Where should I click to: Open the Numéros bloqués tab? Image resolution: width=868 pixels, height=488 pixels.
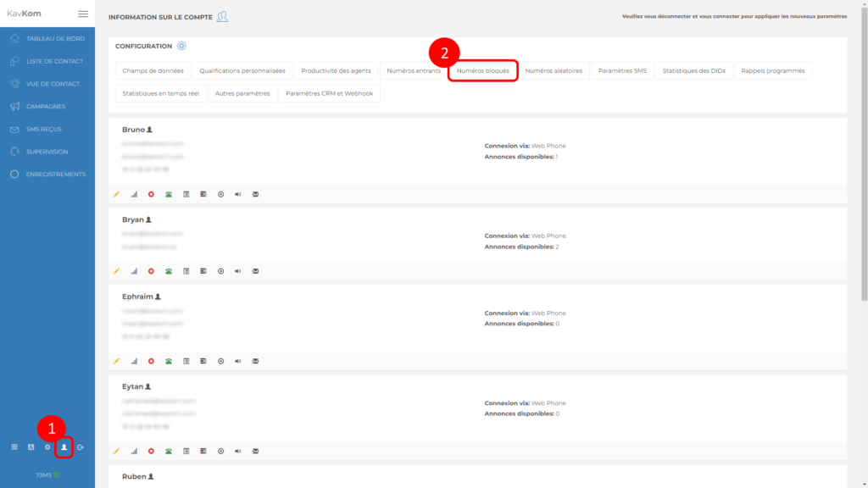click(x=482, y=70)
